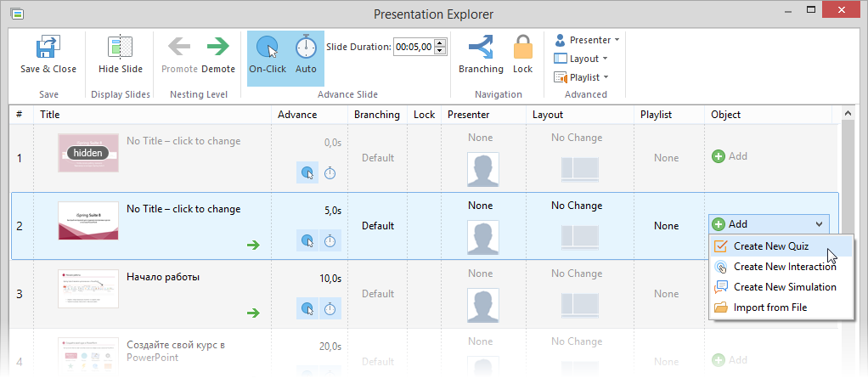
Task: Click the Promote arrow icon
Action: 179,48
